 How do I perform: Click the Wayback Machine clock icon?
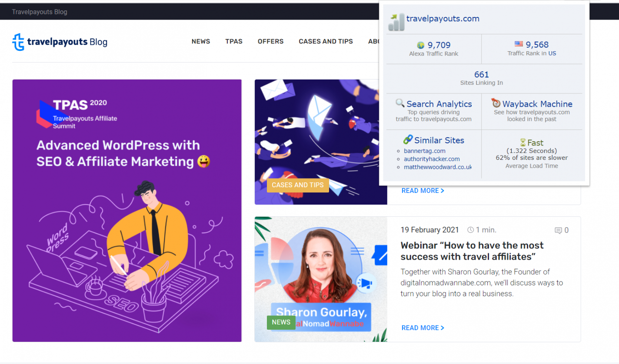tap(496, 103)
